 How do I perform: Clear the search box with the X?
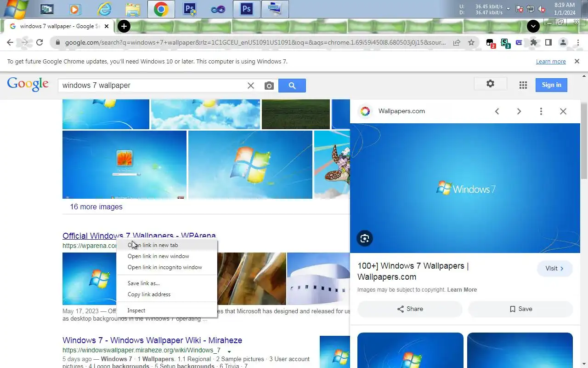point(251,86)
